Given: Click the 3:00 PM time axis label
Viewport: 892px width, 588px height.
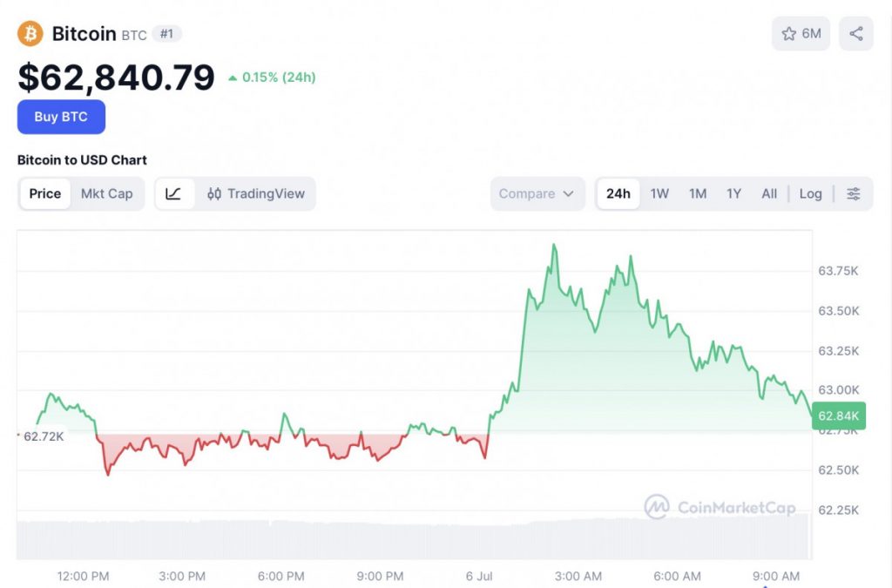Looking at the screenshot, I should (182, 576).
